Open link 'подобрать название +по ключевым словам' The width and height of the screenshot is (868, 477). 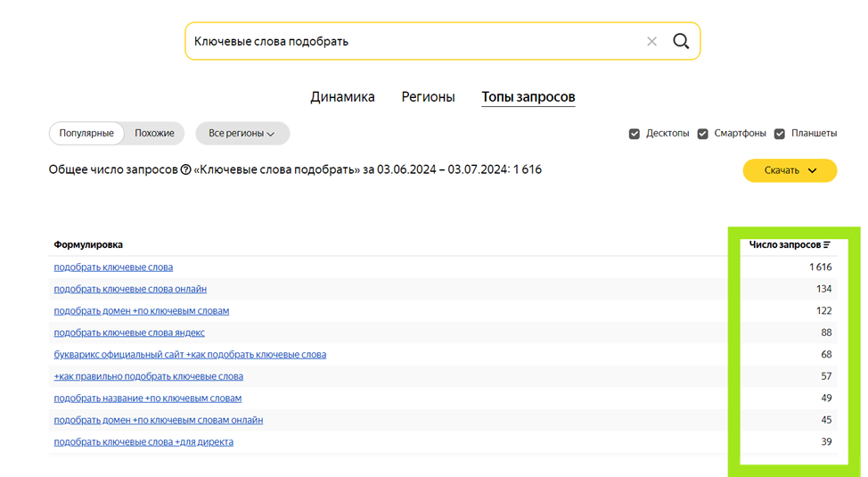[x=148, y=399]
